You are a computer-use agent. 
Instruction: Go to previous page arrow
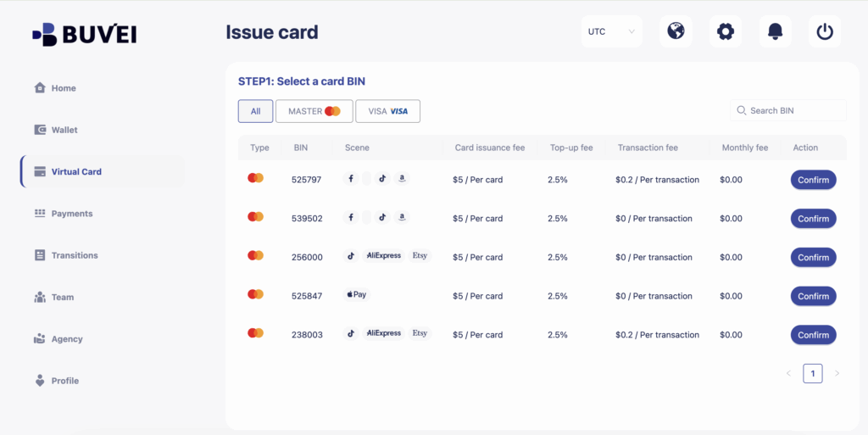(x=788, y=373)
